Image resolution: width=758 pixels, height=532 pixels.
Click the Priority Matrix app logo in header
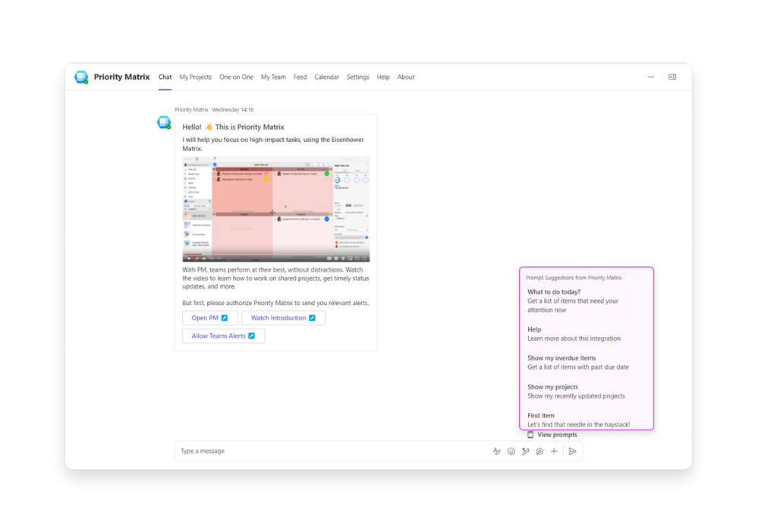tap(81, 77)
